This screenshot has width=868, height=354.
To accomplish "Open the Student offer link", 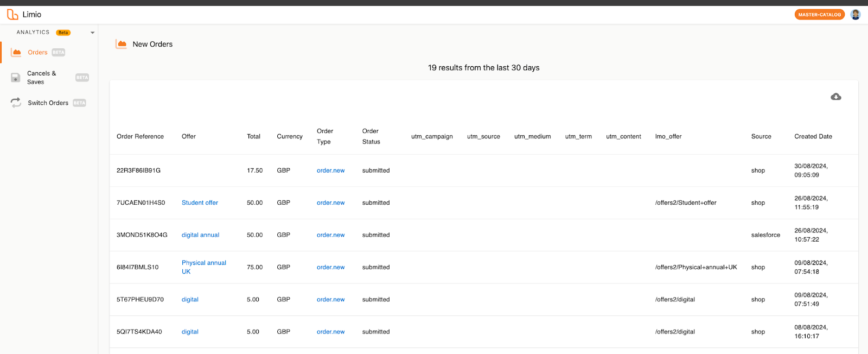I will tap(200, 203).
